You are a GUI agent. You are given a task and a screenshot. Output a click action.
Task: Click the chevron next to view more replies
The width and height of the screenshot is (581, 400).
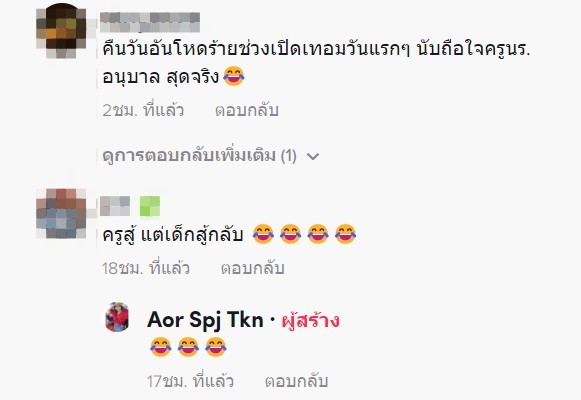coord(313,157)
